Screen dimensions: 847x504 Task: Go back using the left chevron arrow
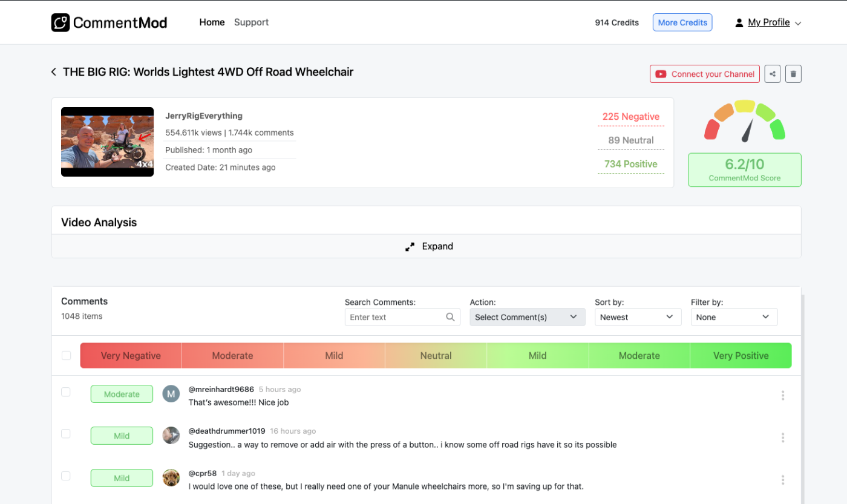point(54,72)
